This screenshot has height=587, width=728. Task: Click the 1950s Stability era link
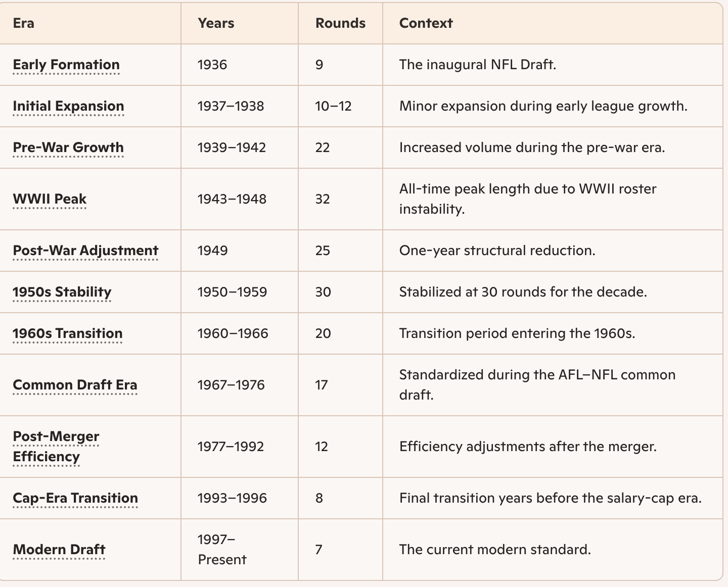(62, 292)
